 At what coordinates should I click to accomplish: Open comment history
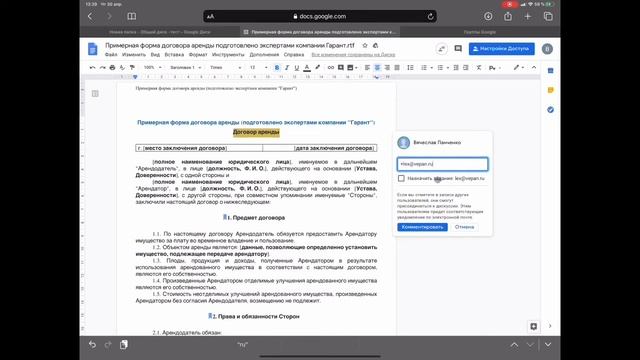[x=458, y=49]
